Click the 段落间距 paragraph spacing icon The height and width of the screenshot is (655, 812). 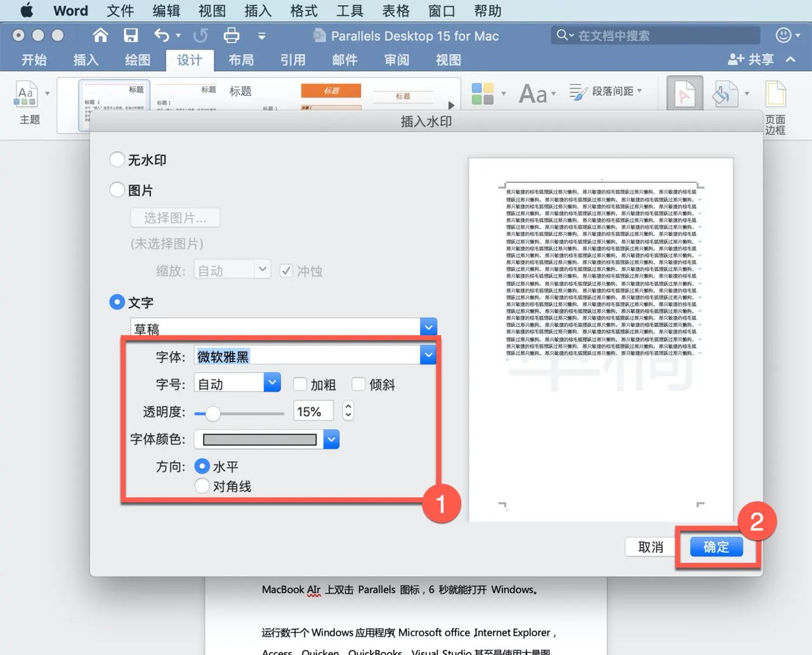(x=606, y=91)
